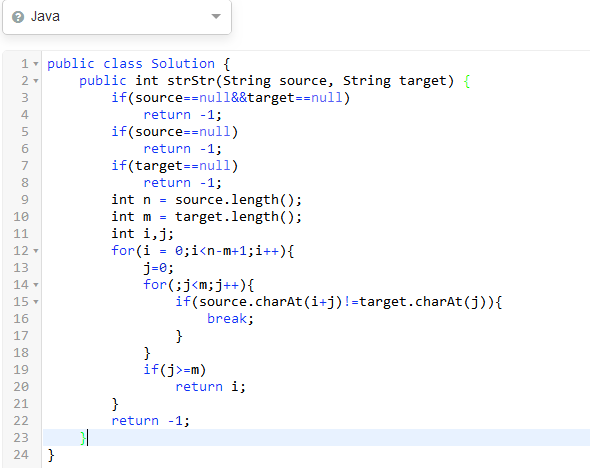Click 'return -1;' on line 22

(x=151, y=421)
